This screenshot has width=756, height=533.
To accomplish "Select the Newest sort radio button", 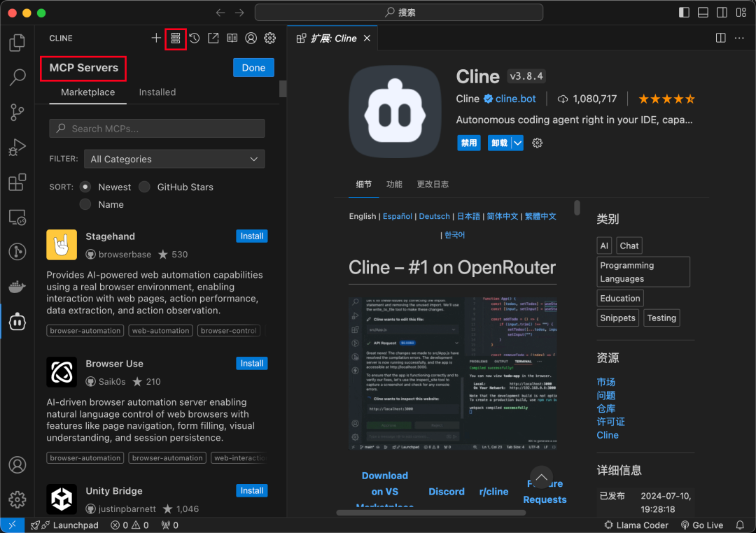I will pos(85,187).
